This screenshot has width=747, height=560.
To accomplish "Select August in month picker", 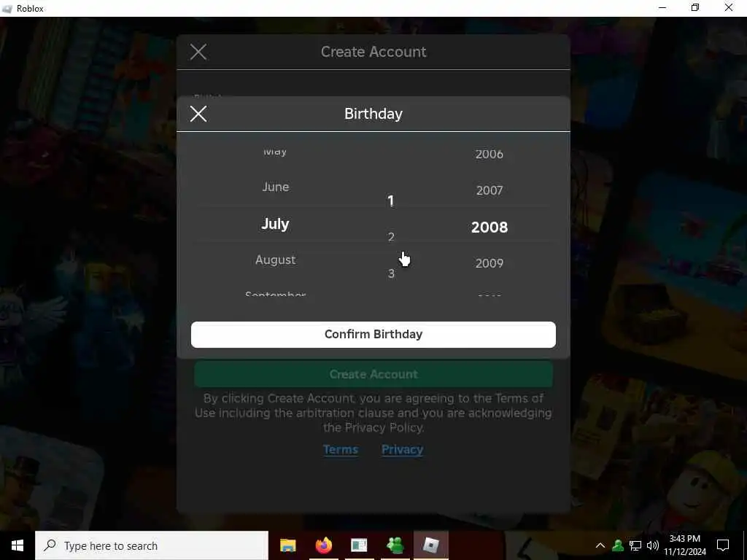I will click(275, 260).
